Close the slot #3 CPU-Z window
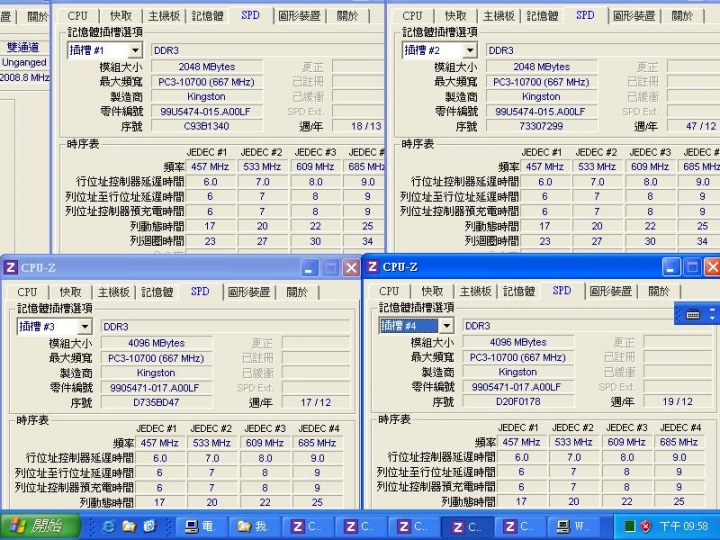 (x=351, y=268)
